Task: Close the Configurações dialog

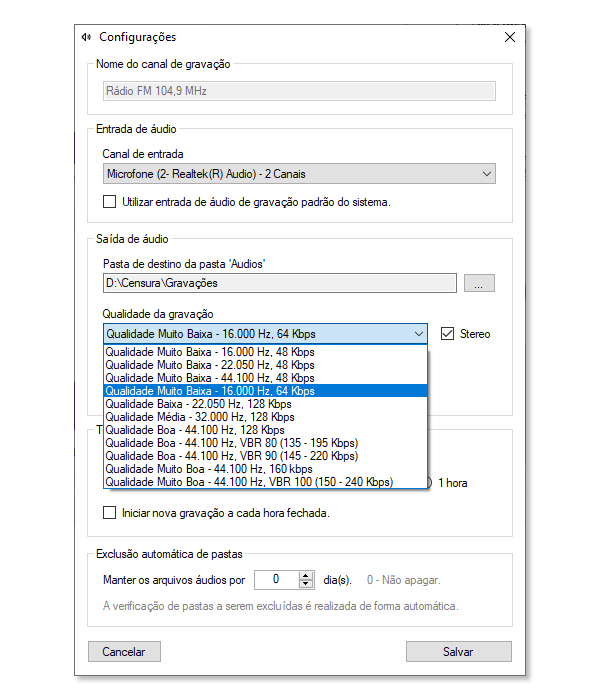Action: 510,37
